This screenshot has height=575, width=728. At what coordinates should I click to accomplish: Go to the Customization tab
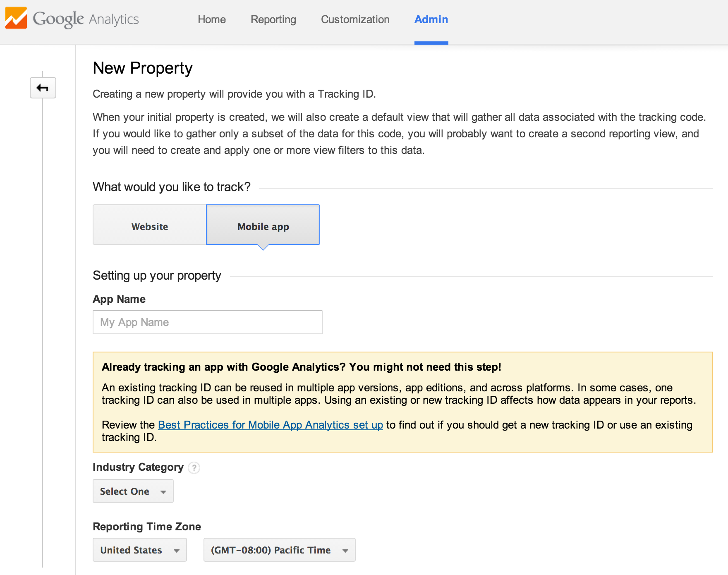[355, 19]
